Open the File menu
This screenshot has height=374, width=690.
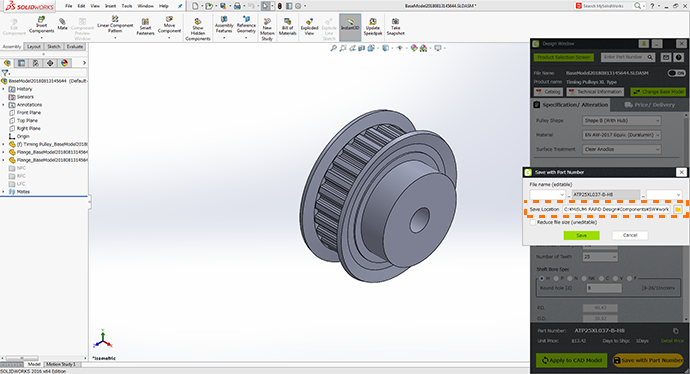69,6
